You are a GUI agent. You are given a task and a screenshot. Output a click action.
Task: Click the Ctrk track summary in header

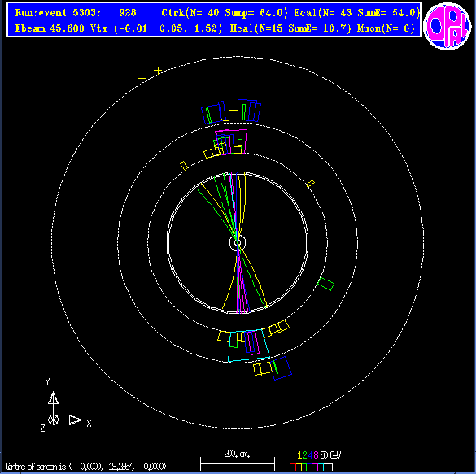coord(225,13)
